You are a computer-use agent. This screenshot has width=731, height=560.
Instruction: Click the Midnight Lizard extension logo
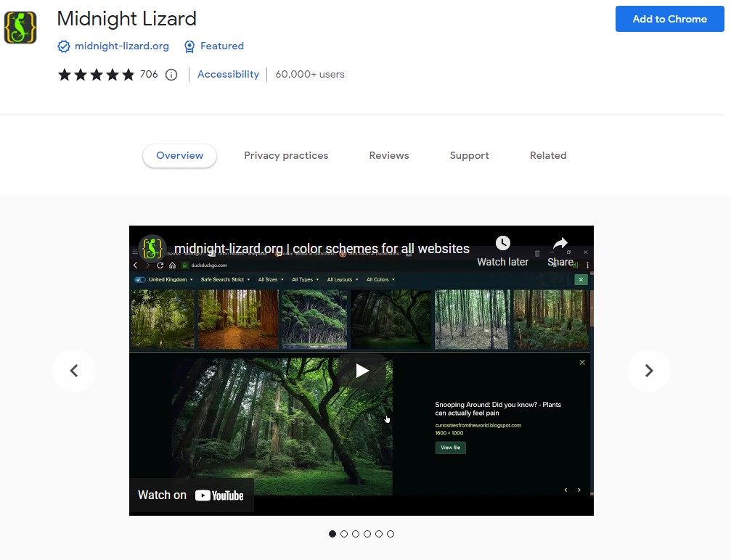[x=20, y=28]
